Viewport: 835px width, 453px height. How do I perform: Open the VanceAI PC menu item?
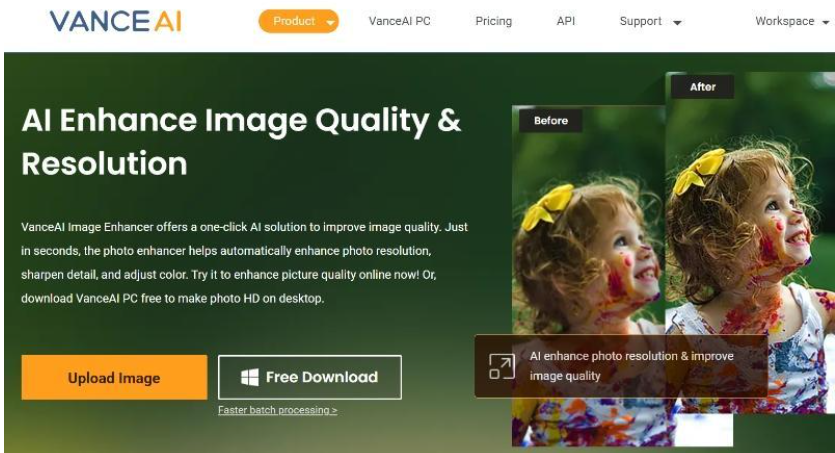pos(399,21)
